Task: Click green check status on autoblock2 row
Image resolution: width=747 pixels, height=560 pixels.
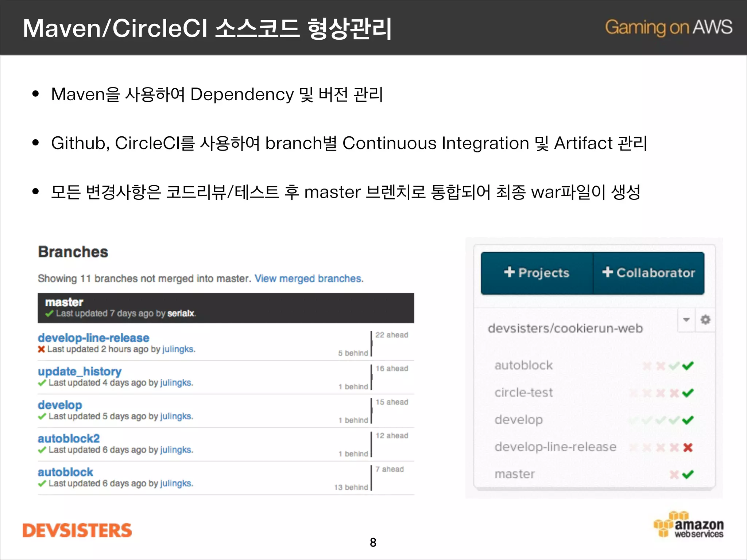Action: pos(42,450)
